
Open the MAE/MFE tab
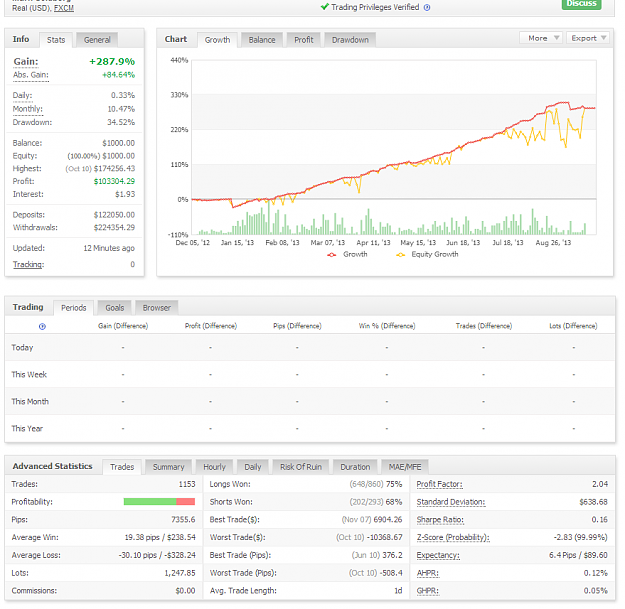coord(405,467)
